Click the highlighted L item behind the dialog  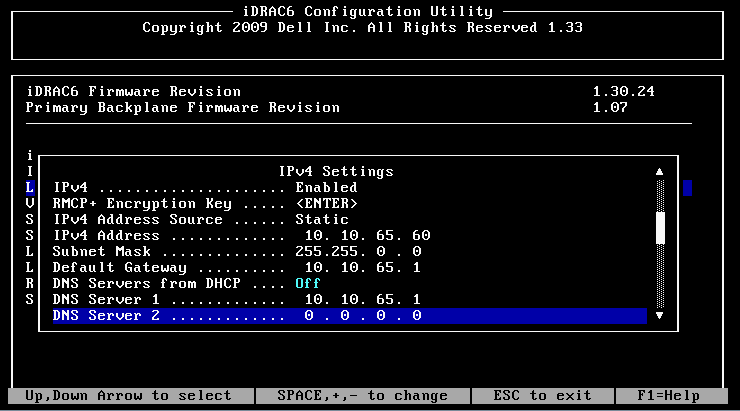30,187
